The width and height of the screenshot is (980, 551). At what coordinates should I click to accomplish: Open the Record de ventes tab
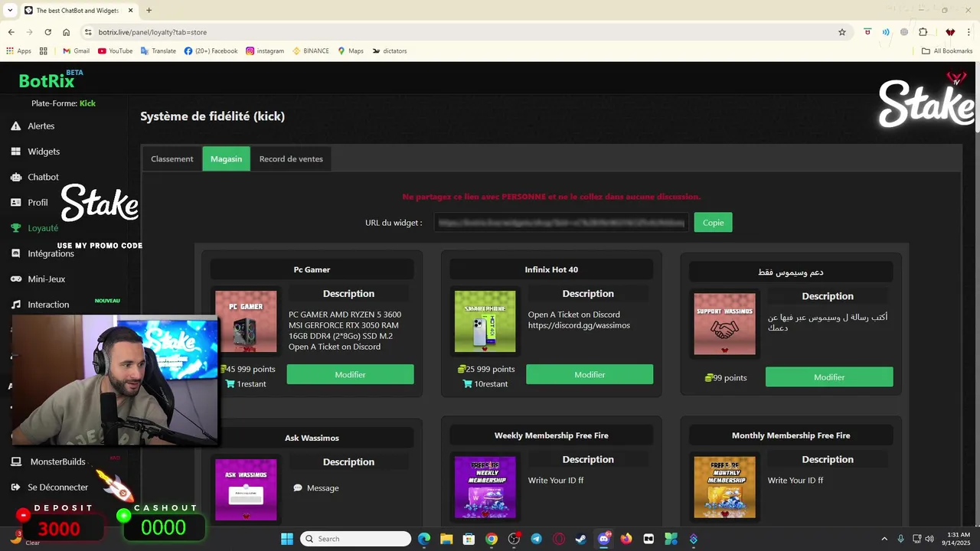(291, 159)
